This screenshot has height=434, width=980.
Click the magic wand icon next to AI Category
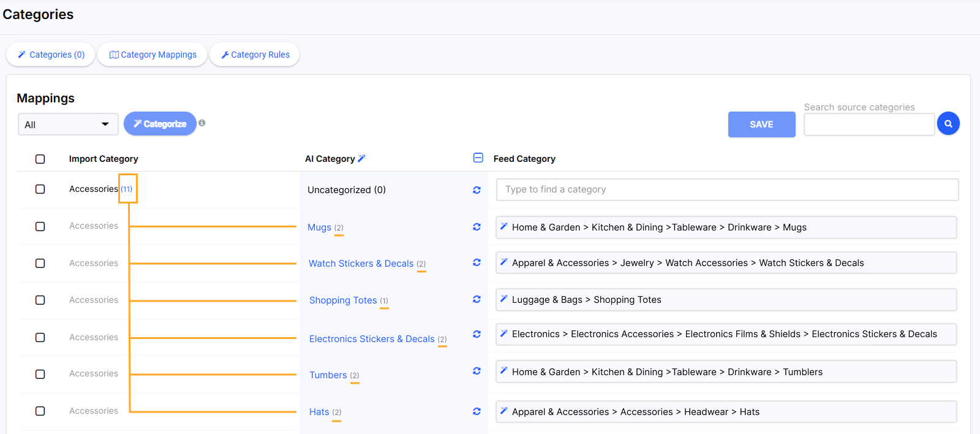(361, 159)
